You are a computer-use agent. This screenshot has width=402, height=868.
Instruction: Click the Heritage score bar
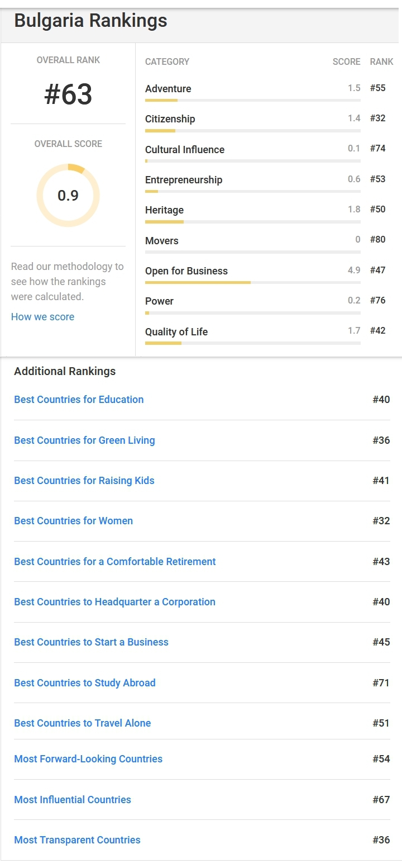click(x=252, y=222)
